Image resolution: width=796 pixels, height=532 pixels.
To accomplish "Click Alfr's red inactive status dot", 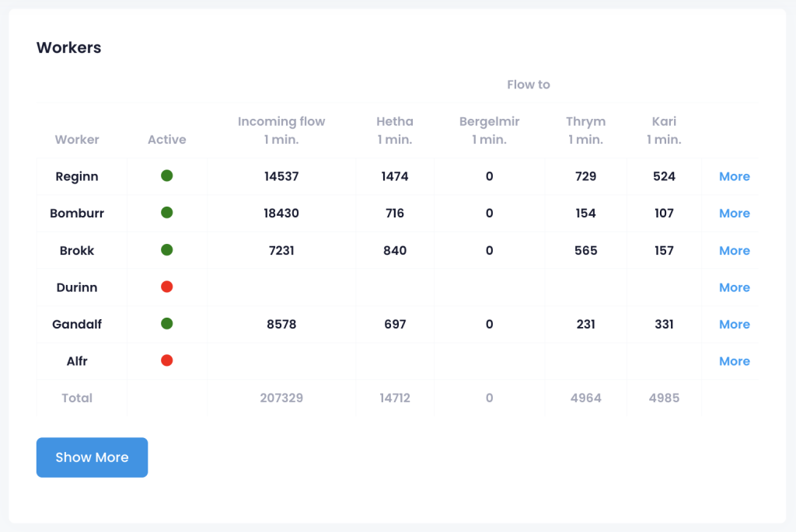I will (x=166, y=360).
